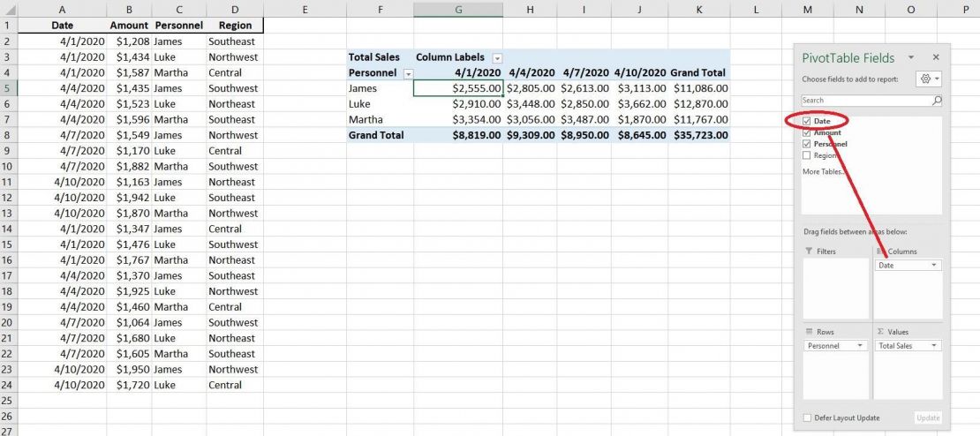Viewport: 980px width, 436px height.
Task: Select column A header
Action: (x=62, y=10)
